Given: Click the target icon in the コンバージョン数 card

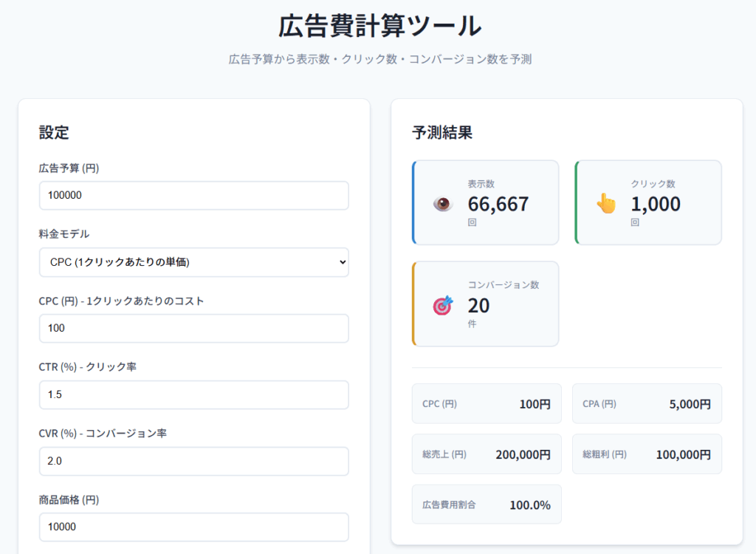Looking at the screenshot, I should pos(443,304).
